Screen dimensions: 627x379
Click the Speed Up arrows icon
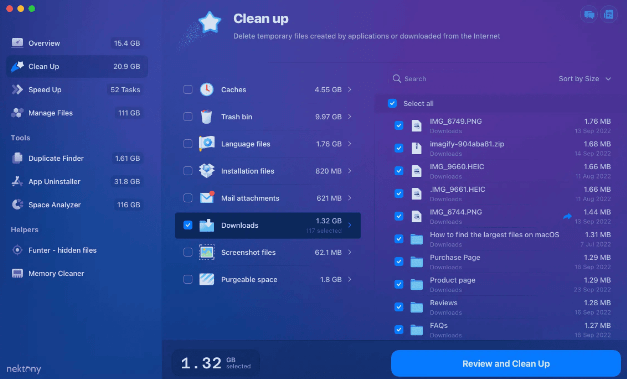click(17, 90)
